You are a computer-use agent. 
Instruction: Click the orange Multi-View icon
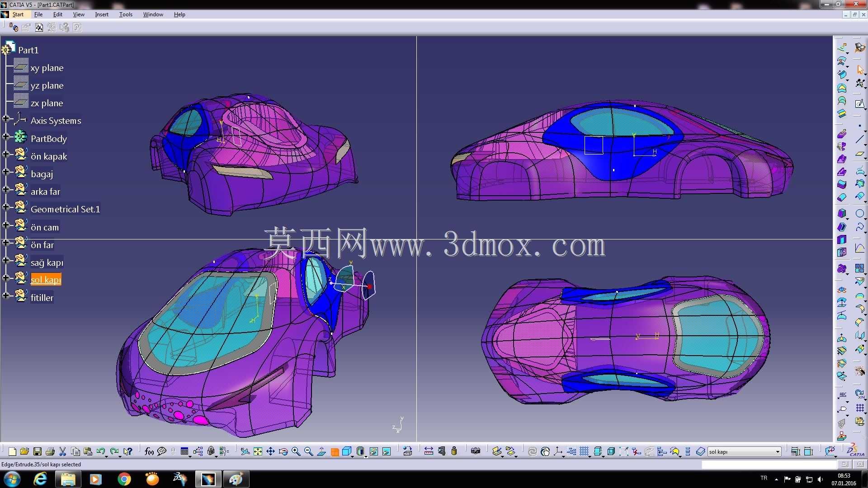click(x=335, y=452)
